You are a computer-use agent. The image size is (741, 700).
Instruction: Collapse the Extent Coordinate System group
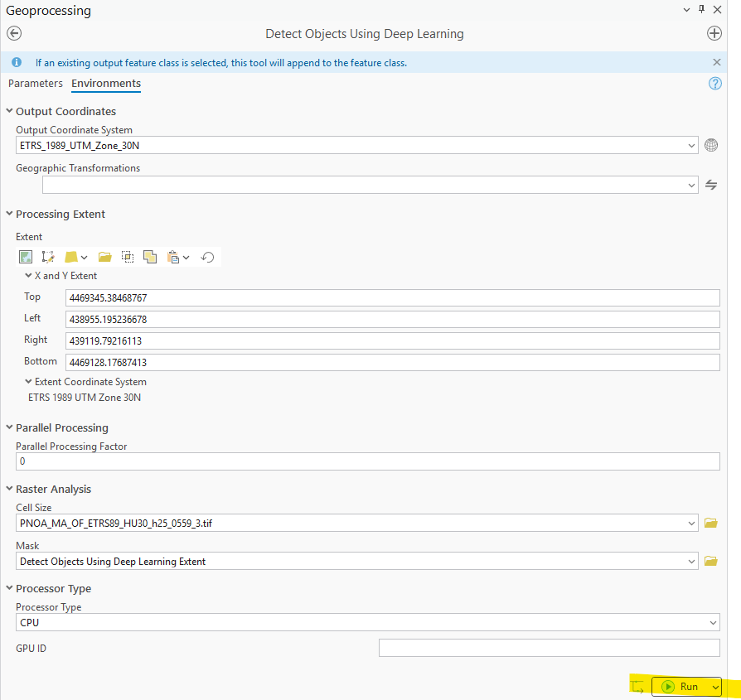[x=28, y=381]
